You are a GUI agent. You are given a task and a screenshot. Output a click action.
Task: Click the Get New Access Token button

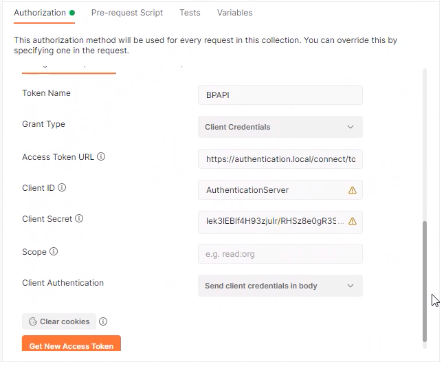tap(71, 344)
